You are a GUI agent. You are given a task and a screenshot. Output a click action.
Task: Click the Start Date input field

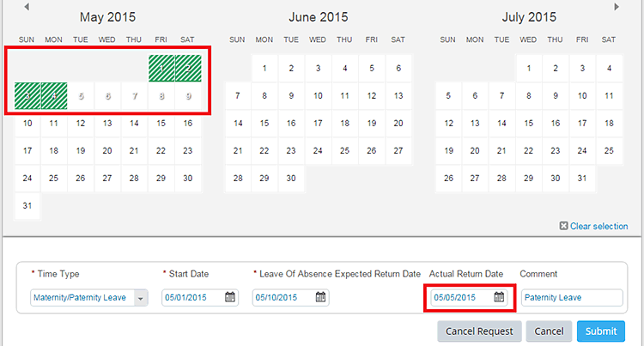[x=191, y=298]
